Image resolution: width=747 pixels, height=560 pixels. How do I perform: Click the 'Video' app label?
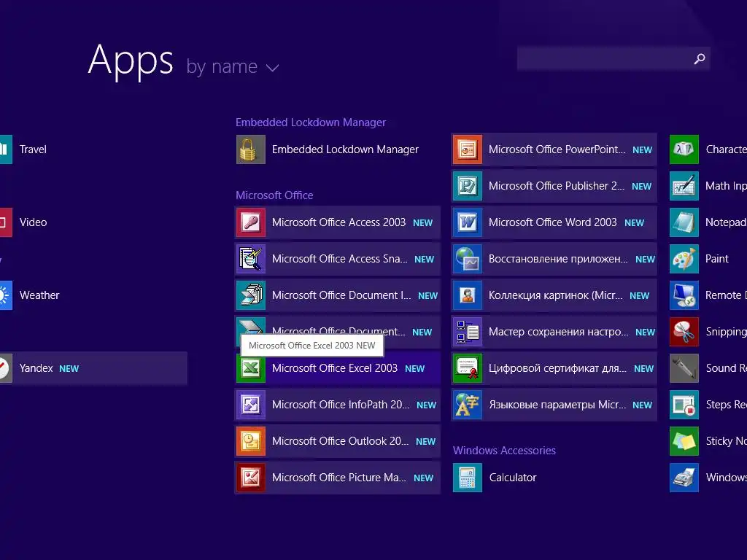pyautogui.click(x=34, y=222)
